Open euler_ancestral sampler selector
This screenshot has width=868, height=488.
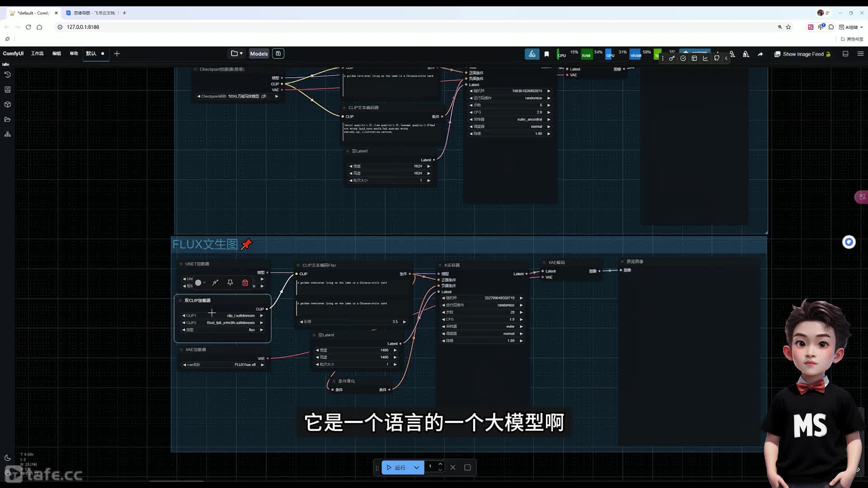click(510, 119)
